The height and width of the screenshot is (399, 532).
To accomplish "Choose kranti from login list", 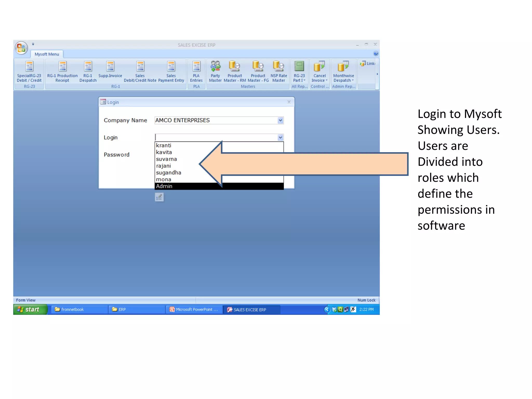I will tap(164, 145).
